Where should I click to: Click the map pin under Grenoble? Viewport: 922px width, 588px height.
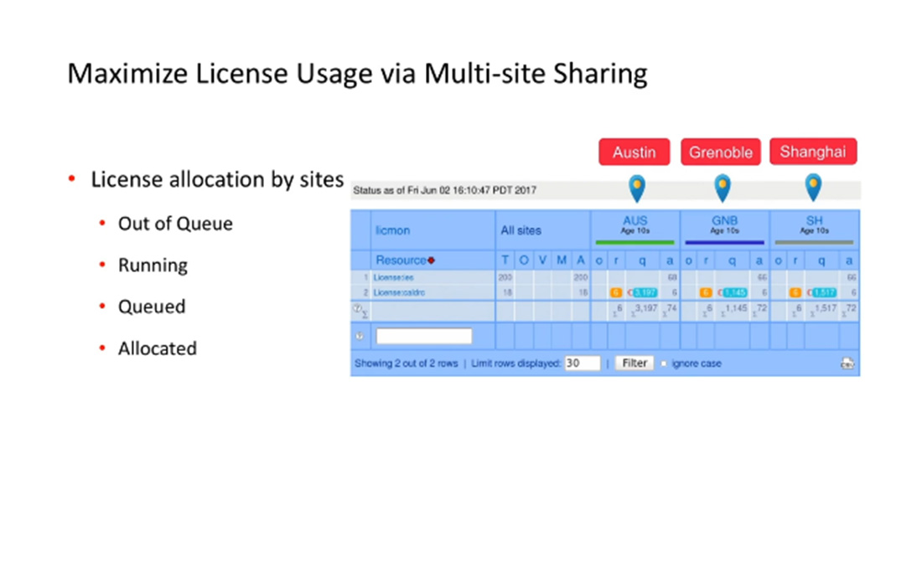(723, 188)
